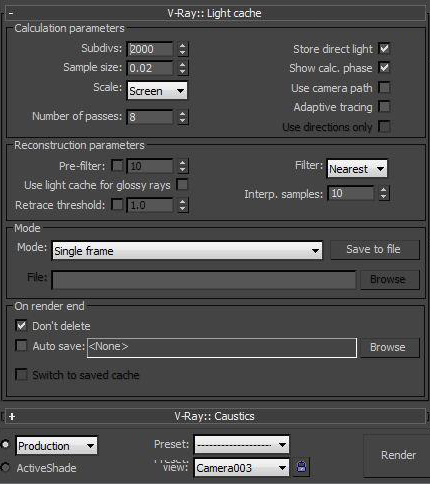The height and width of the screenshot is (484, 430).
Task: Click the Sample size value field
Action: pyautogui.click(x=150, y=68)
